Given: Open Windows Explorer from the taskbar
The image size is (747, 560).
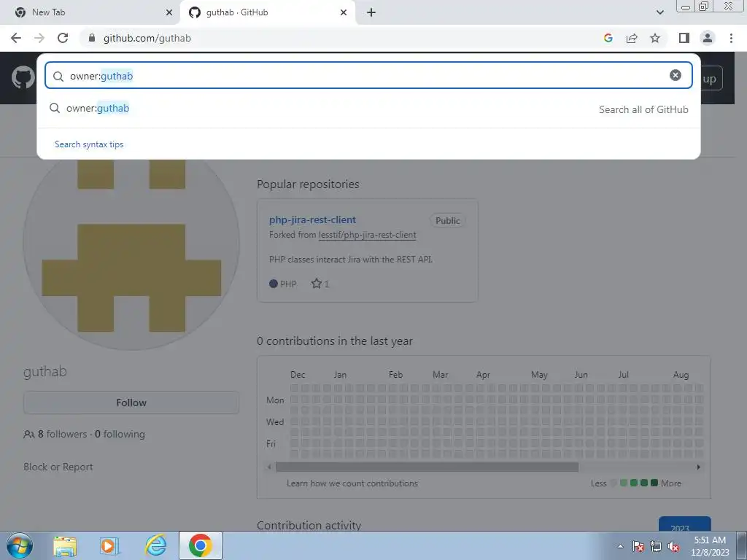Looking at the screenshot, I should 65,546.
